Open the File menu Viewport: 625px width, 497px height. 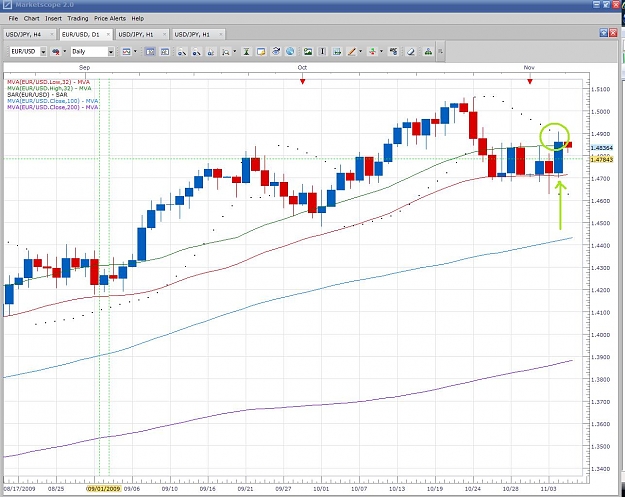[x=13, y=18]
